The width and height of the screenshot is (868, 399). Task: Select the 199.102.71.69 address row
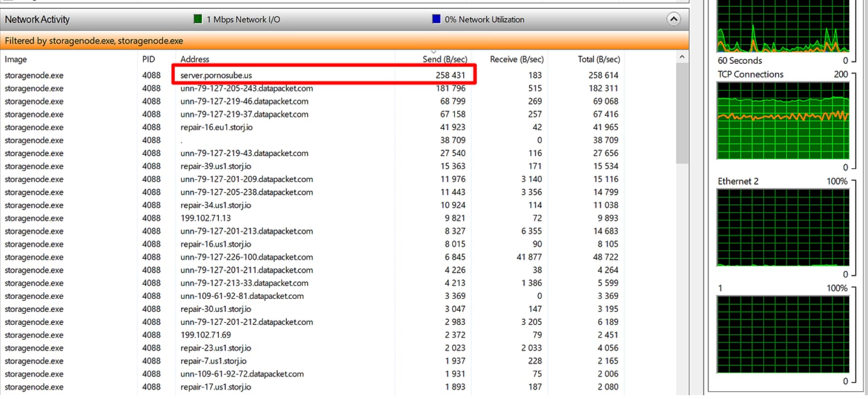click(x=313, y=335)
